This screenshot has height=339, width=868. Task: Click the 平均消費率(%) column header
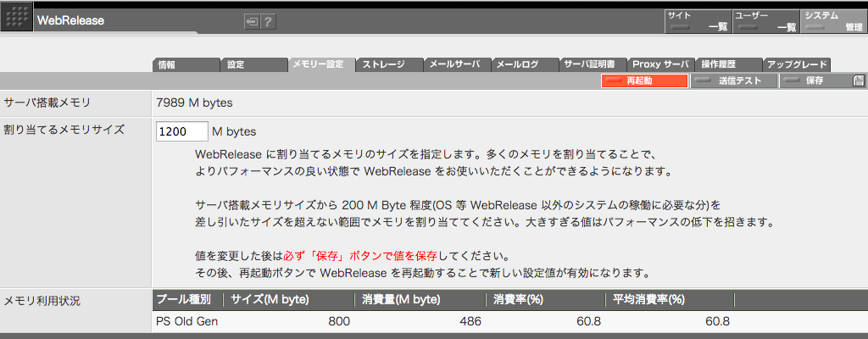point(649,300)
